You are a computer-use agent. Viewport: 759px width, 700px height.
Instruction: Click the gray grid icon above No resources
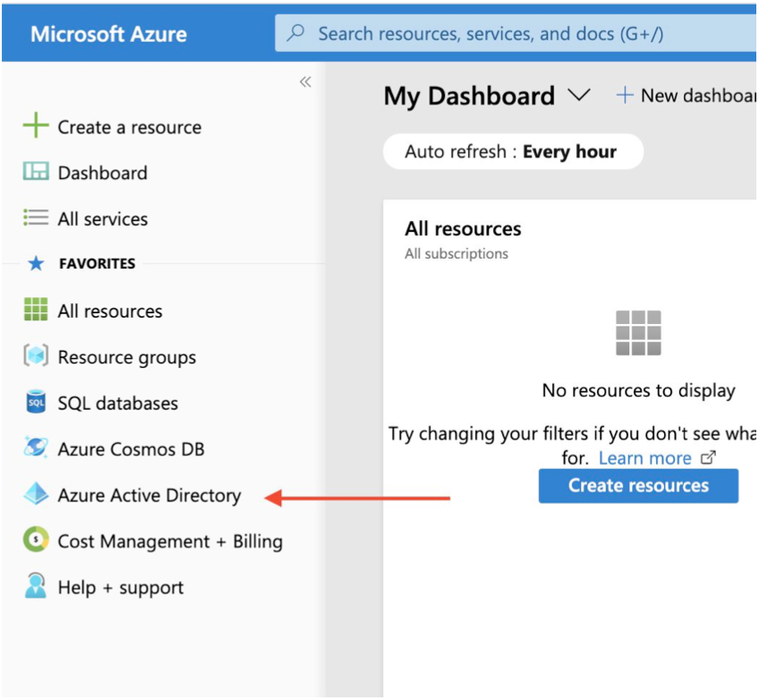(638, 333)
